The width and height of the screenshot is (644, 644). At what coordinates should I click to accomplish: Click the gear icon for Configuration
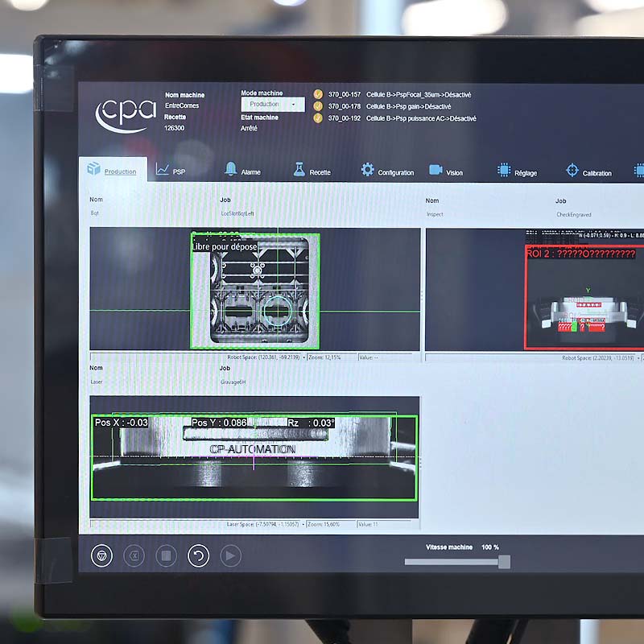click(368, 170)
